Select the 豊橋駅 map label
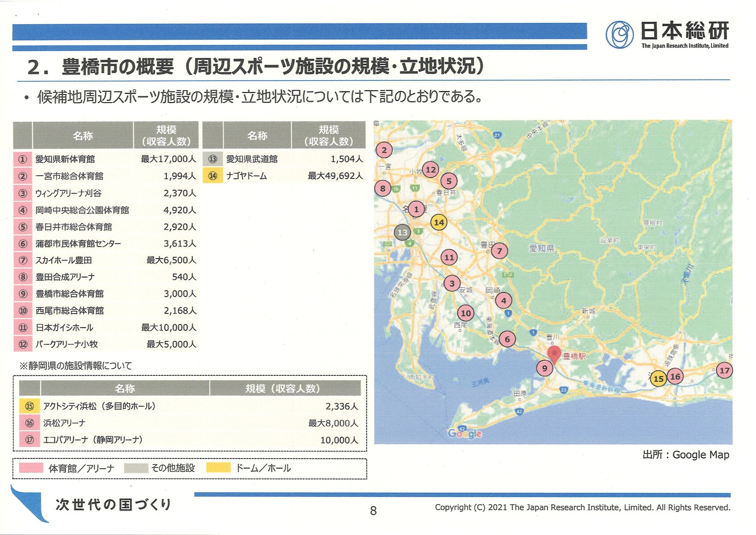Image resolution: width=756 pixels, height=535 pixels. point(575,356)
